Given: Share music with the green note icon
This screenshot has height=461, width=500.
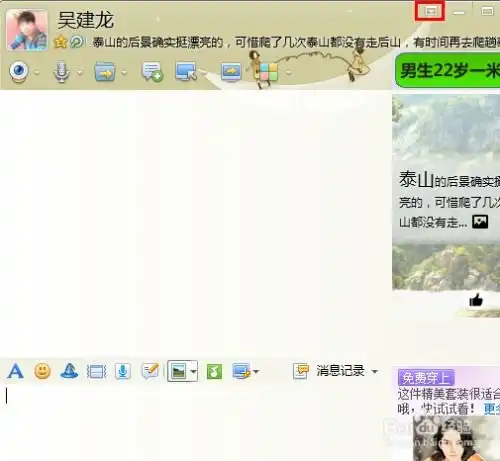Looking at the screenshot, I should 214,371.
